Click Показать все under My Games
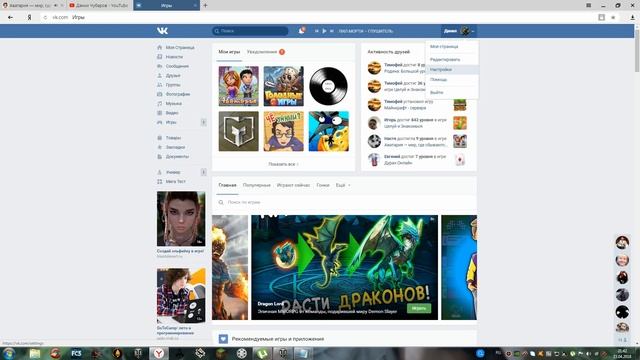This screenshot has width=640, height=360. (x=283, y=164)
